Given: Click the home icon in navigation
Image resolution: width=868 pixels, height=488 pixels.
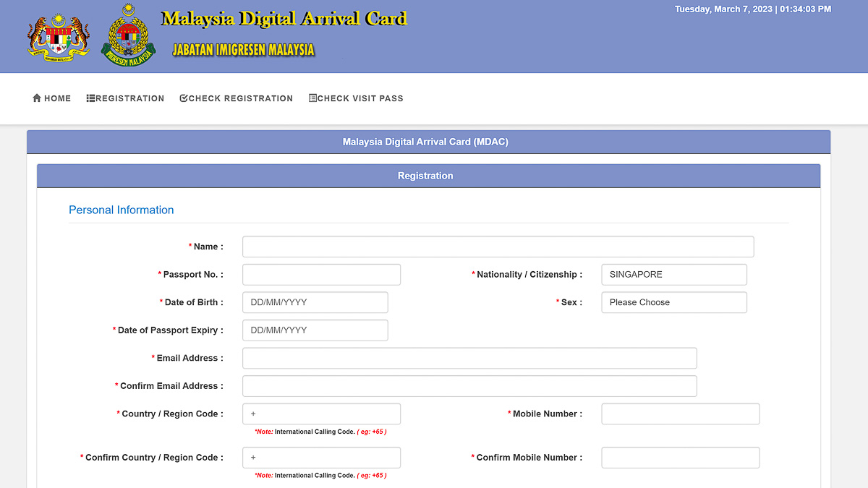Looking at the screenshot, I should coord(37,98).
